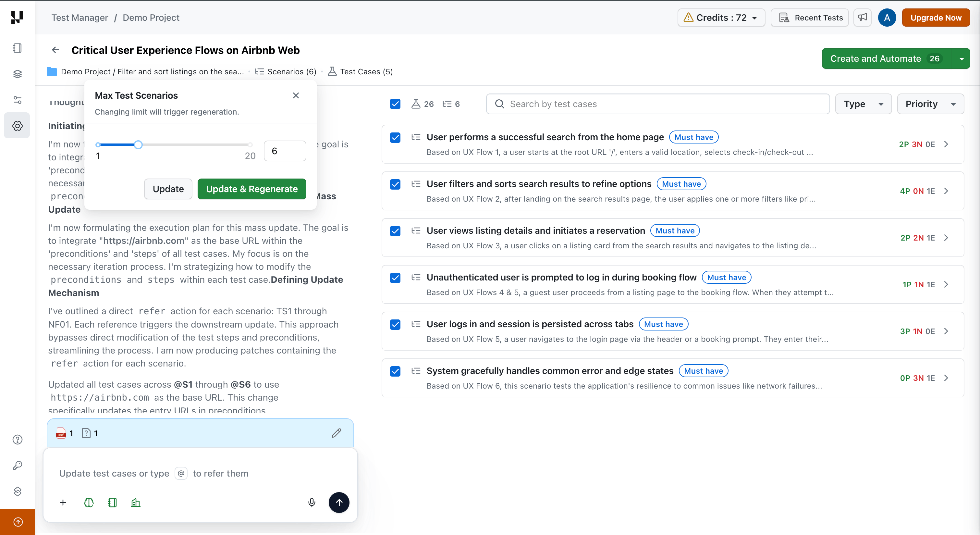Viewport: 980px width, 535px height.
Task: Click the Update & Regenerate button
Action: (x=251, y=189)
